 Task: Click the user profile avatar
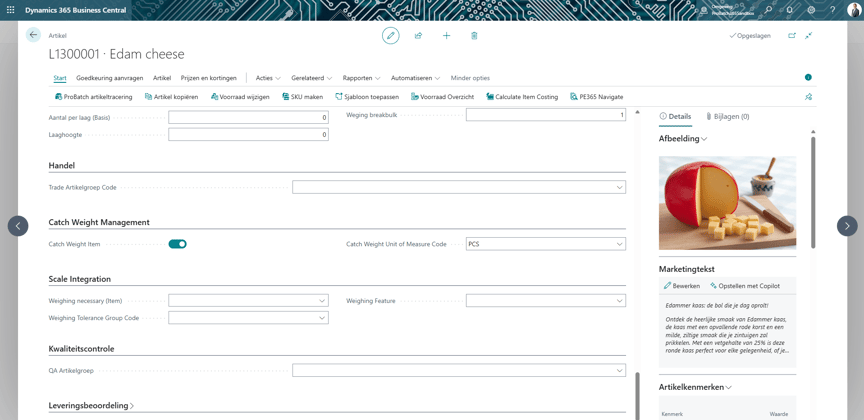tap(853, 10)
